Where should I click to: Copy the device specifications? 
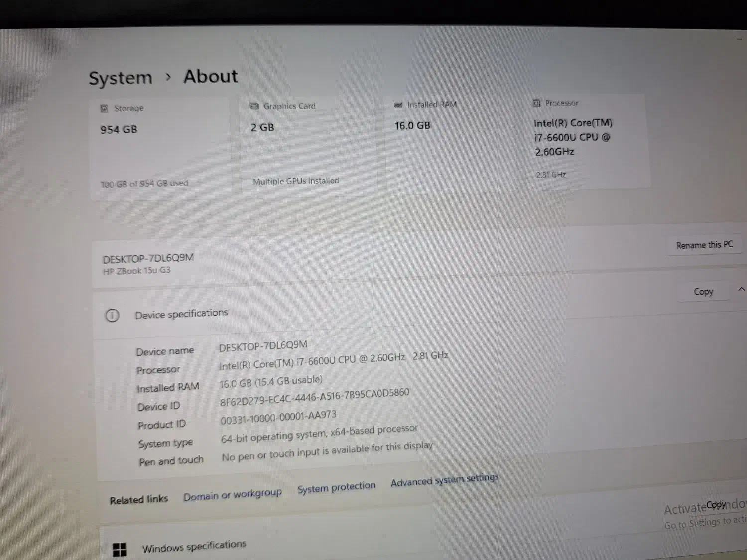[703, 292]
